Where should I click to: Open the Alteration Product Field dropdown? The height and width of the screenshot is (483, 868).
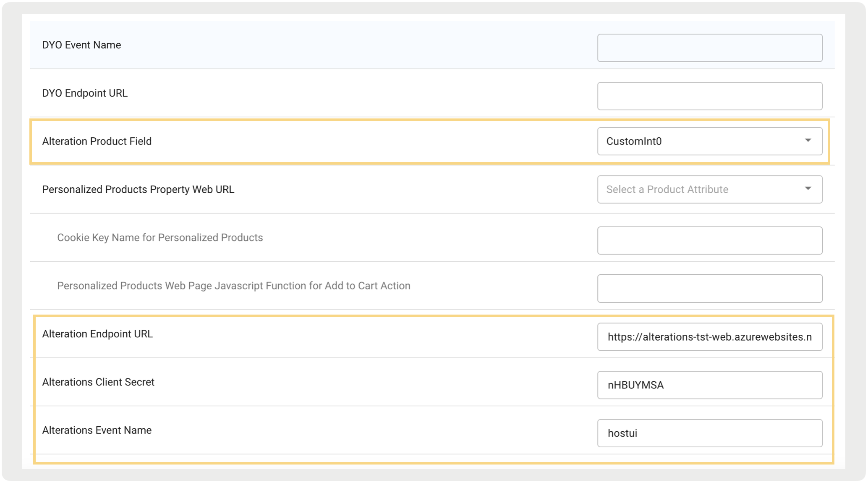coord(710,141)
